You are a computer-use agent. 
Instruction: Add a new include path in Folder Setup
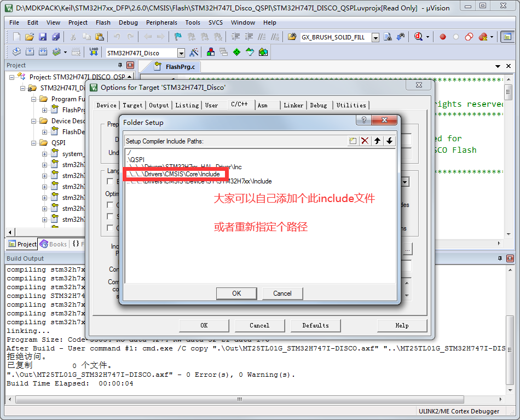[x=353, y=141]
